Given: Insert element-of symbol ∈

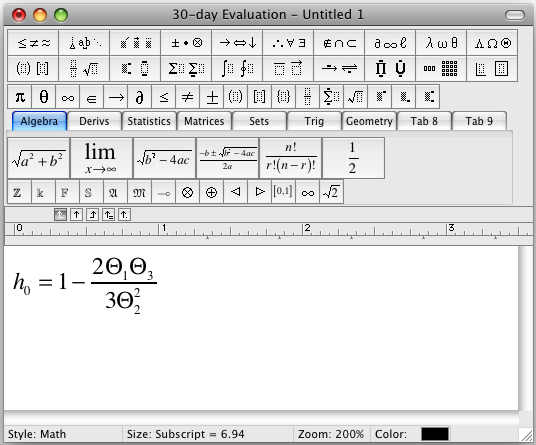Looking at the screenshot, I should click(92, 97).
